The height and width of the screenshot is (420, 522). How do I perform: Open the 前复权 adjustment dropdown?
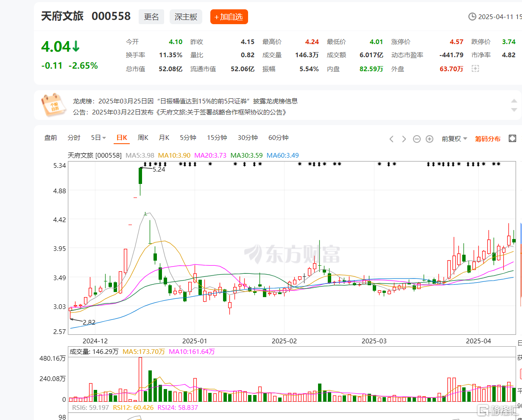pos(455,139)
